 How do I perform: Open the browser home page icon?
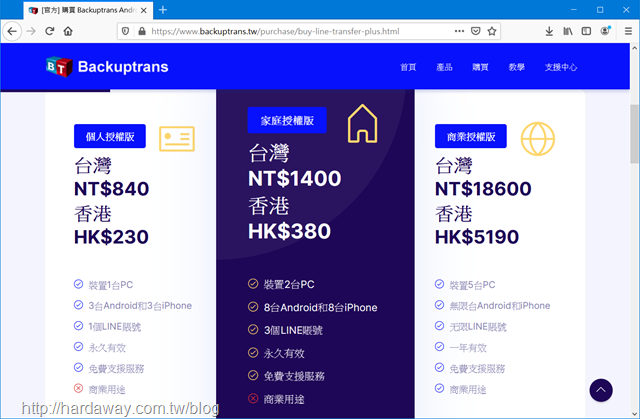pos(68,31)
